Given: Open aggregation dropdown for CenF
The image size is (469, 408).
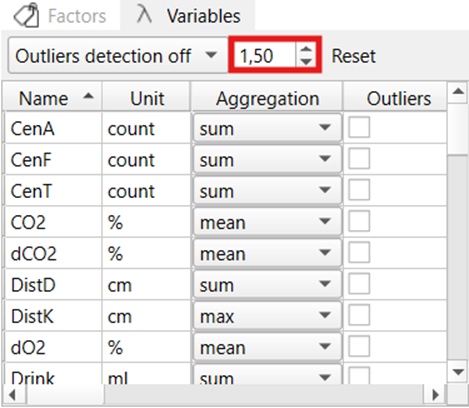Looking at the screenshot, I should [267, 159].
